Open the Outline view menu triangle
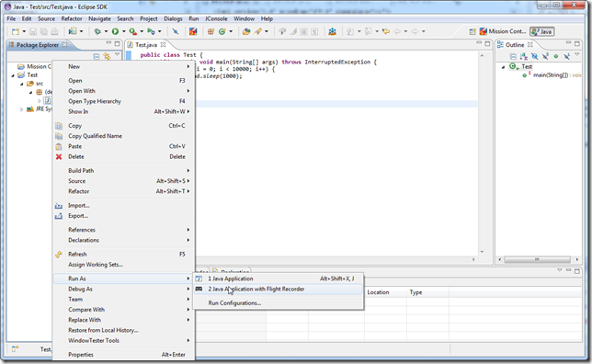The height and width of the screenshot is (364, 592). pos(577,55)
